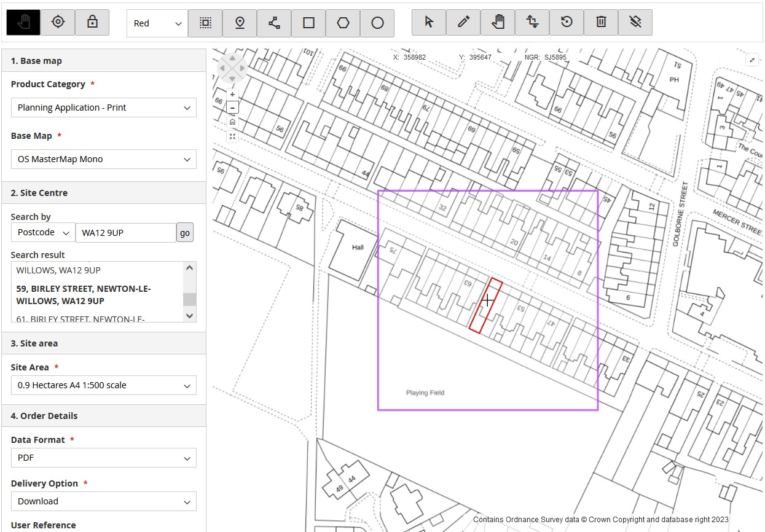The width and height of the screenshot is (765, 532).
Task: Click the 4. Order Details section header
Action: pos(104,415)
